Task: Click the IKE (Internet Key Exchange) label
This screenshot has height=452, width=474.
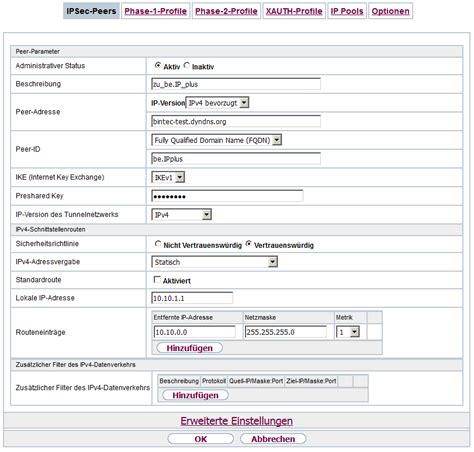Action: tap(60, 177)
